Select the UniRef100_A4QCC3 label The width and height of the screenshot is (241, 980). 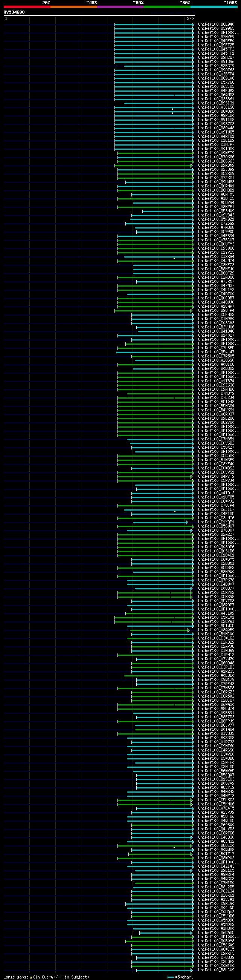pyautogui.click(x=216, y=879)
